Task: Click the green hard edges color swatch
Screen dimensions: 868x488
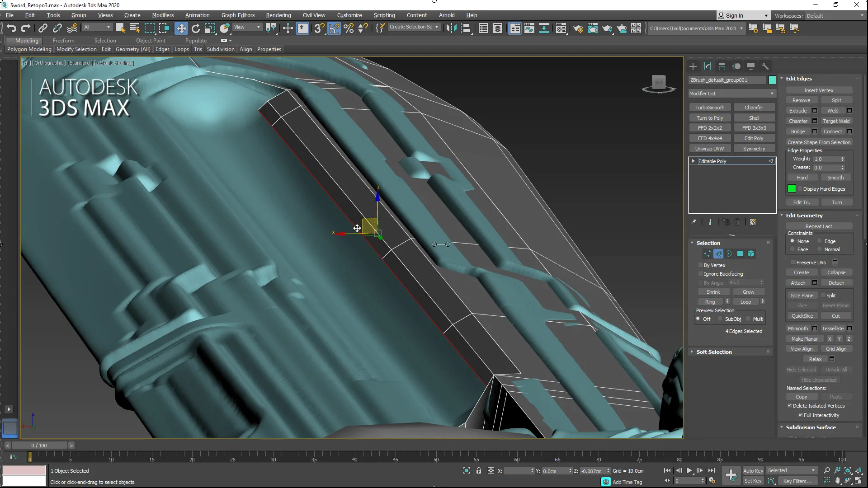Action: [792, 189]
